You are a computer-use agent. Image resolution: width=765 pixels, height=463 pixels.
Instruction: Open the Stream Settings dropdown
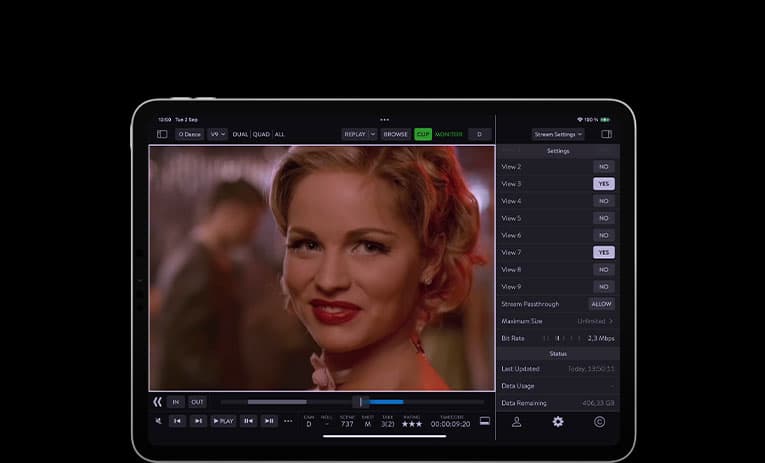coord(558,134)
